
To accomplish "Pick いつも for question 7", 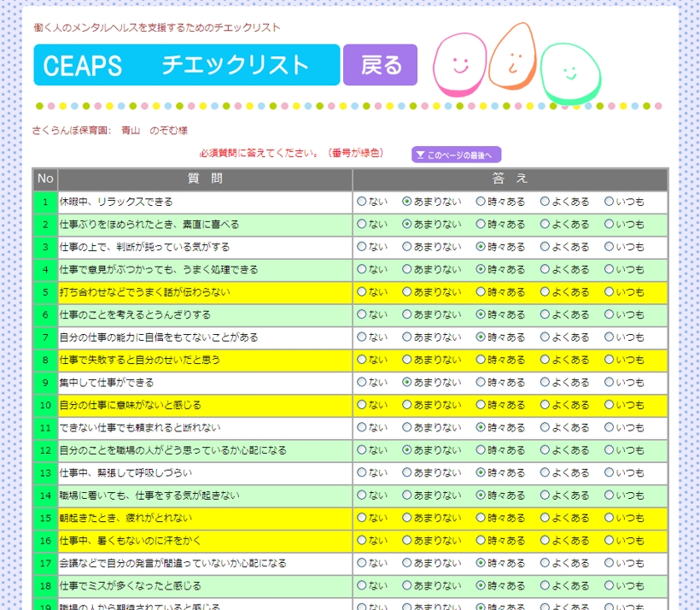I will click(610, 337).
